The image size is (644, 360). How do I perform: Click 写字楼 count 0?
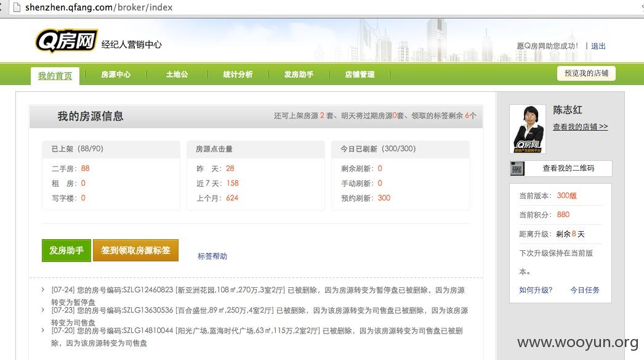(x=83, y=198)
